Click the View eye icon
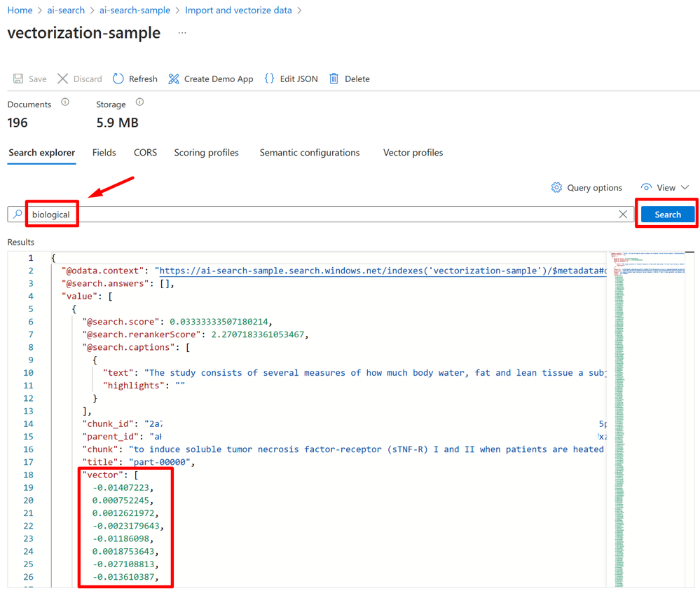Viewport: 700px width, 591px height. point(646,187)
